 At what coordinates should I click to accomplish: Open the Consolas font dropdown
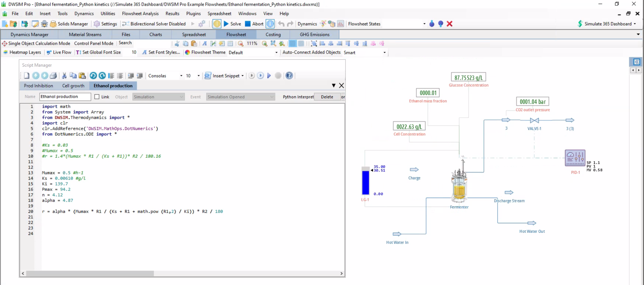(181, 76)
